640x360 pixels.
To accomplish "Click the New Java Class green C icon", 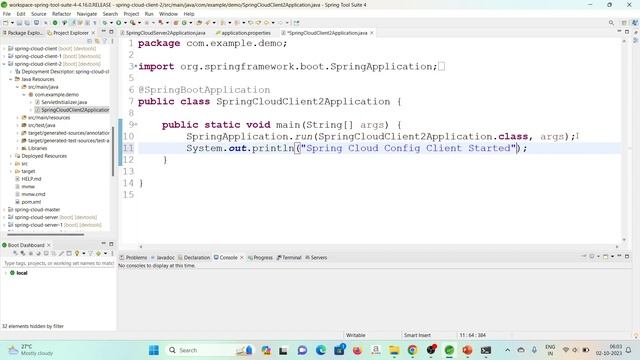I will point(184,23).
